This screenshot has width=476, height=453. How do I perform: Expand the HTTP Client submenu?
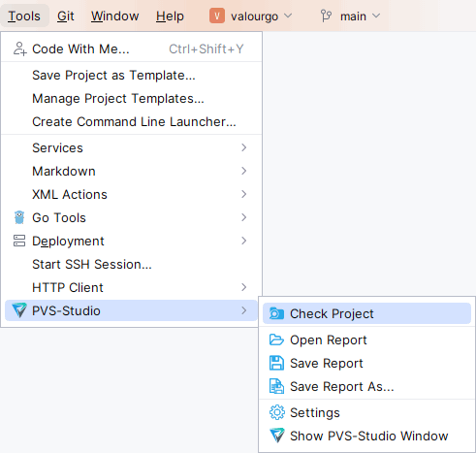(131, 287)
